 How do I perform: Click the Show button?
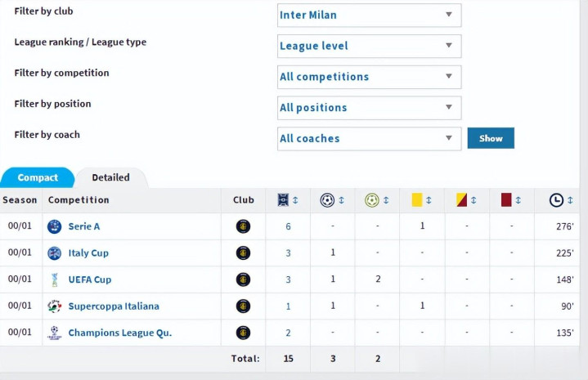[x=491, y=138]
